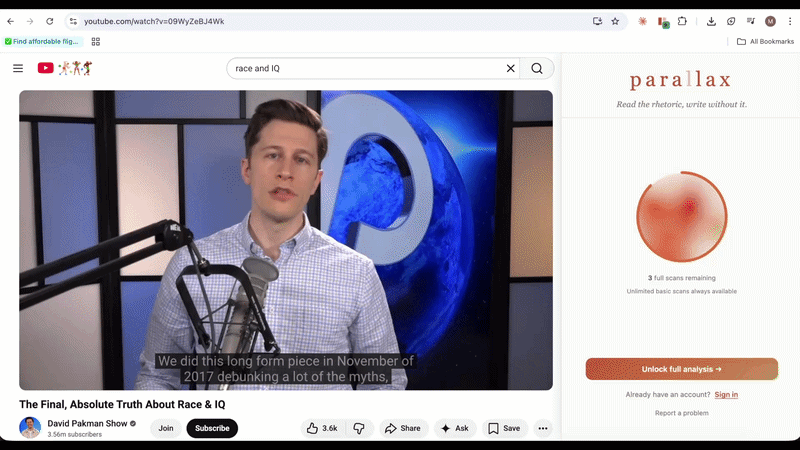Screen dimensions: 800x450
Task: Click the Ask AI button
Action: tap(455, 428)
